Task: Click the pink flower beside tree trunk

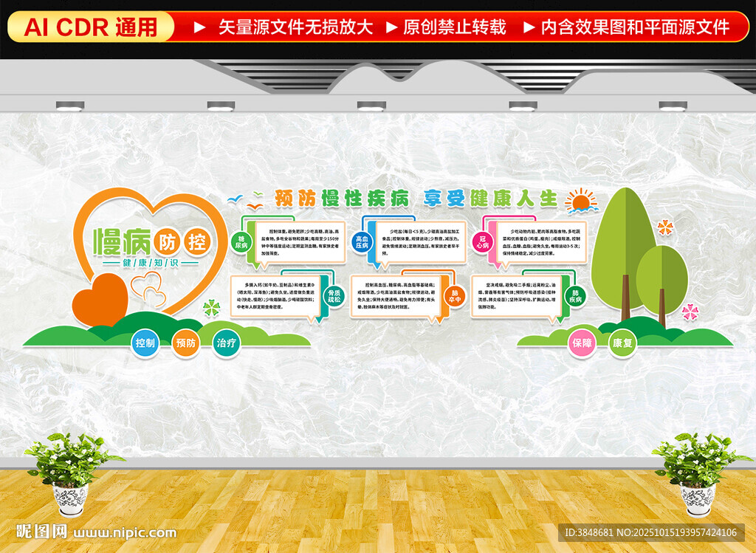Action: 690,312
